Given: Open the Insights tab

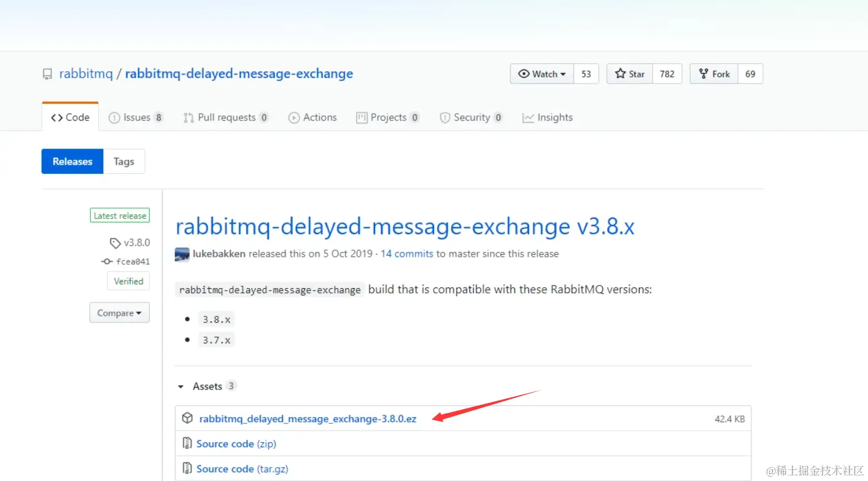Looking at the screenshot, I should (x=548, y=117).
